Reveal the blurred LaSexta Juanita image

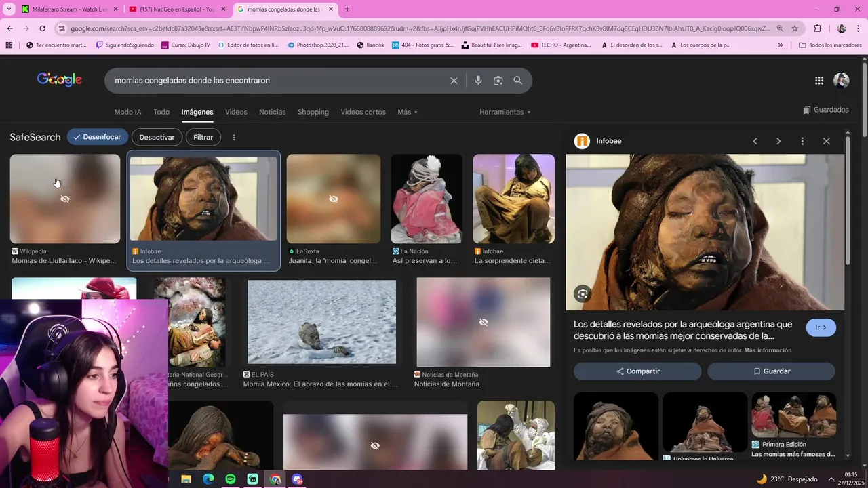pyautogui.click(x=333, y=199)
